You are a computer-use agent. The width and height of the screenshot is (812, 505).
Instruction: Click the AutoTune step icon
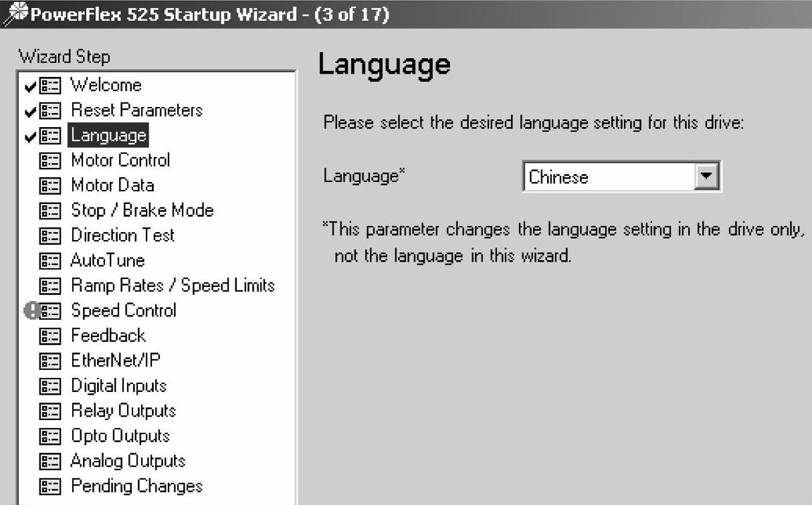click(49, 261)
